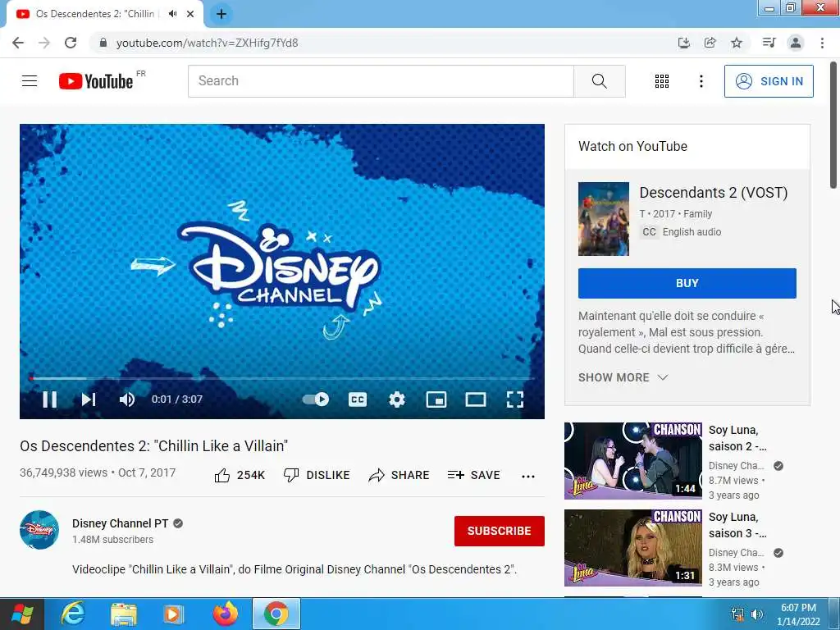This screenshot has width=840, height=630.
Task: Expand movie description with Show More
Action: point(623,377)
